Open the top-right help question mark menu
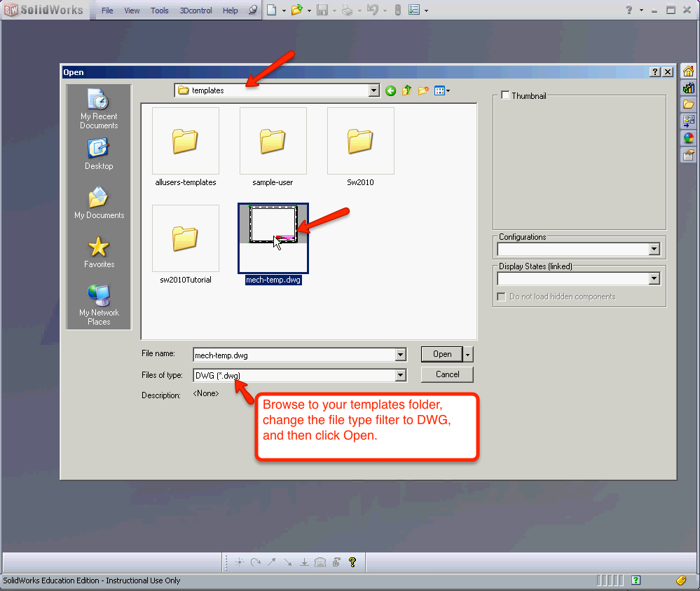Screen dimensions: 700x591 tap(629, 10)
